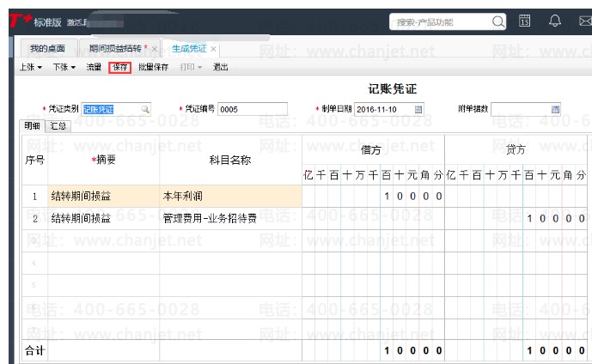Image resolution: width=592 pixels, height=364 pixels.
Task: Select row 2 摘要 结转期间损益
Action: tap(104, 218)
